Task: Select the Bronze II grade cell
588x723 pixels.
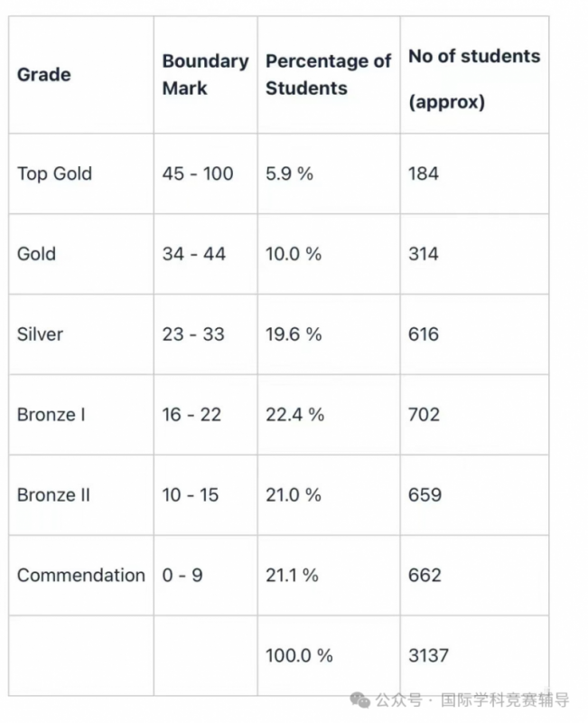Action: 81,495
